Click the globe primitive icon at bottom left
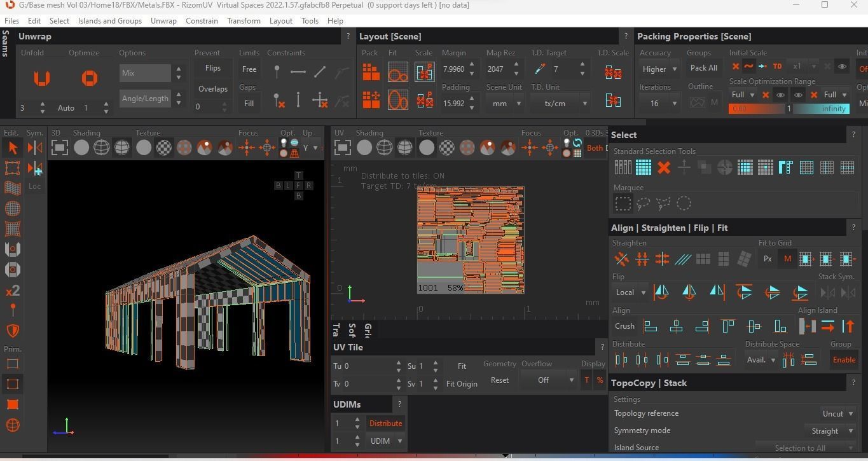 click(12, 425)
